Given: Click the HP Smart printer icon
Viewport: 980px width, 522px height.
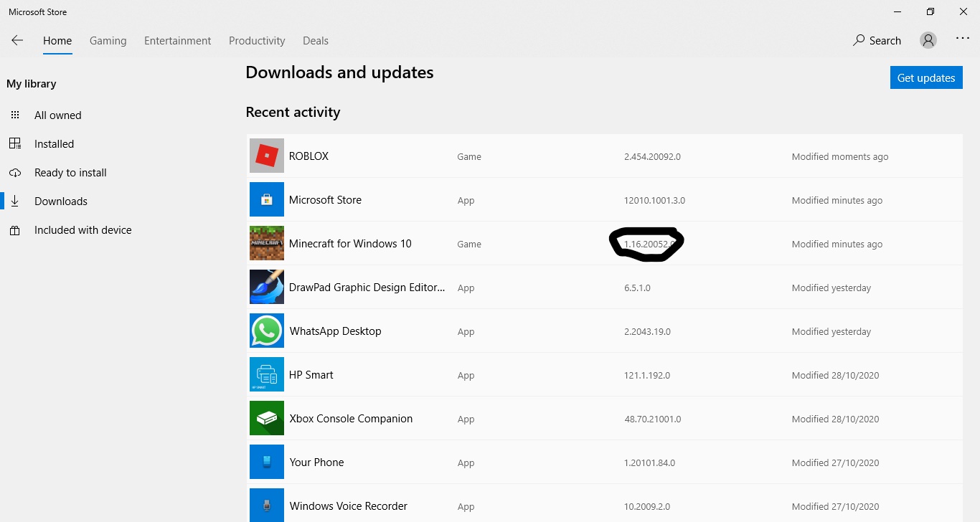Looking at the screenshot, I should tap(267, 374).
